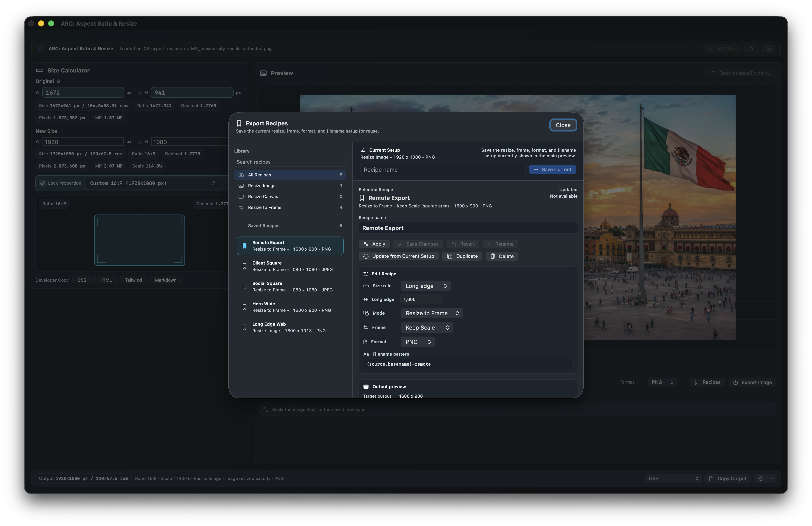
Task: Click Save Changes button
Action: click(x=418, y=244)
